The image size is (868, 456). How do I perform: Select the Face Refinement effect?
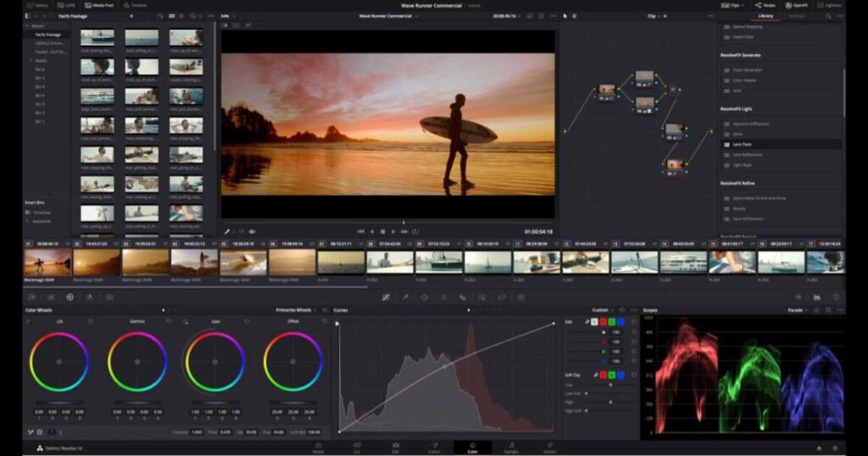pos(782,219)
